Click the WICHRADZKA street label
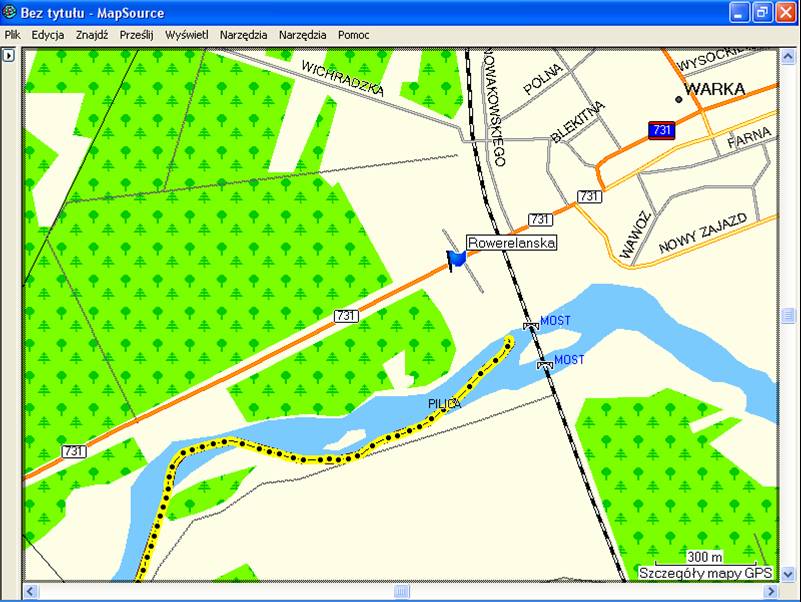Viewport: 801px width, 602px height. [342, 78]
